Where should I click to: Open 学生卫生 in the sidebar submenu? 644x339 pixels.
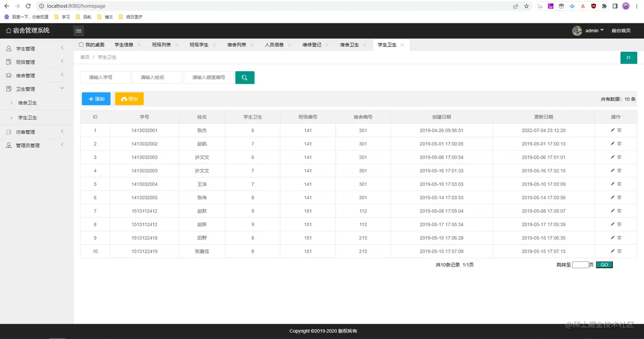37,117
